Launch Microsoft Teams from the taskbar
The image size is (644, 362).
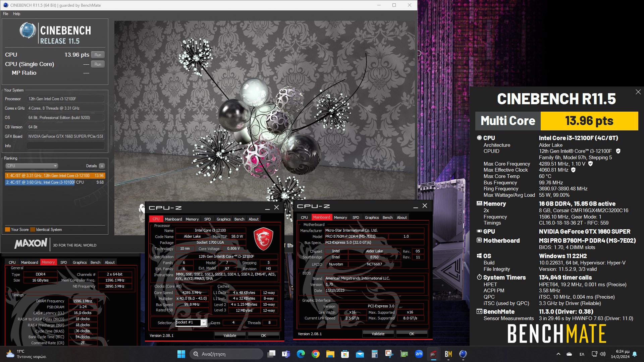[286, 354]
